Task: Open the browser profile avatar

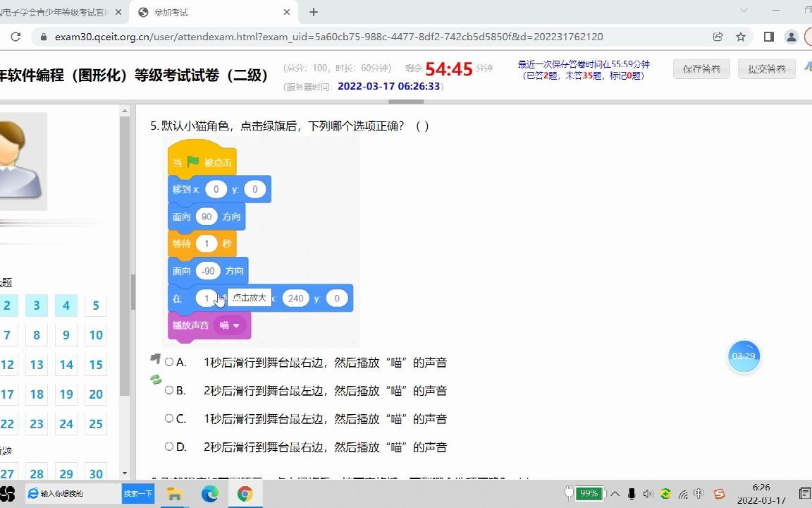Action: coord(791,36)
